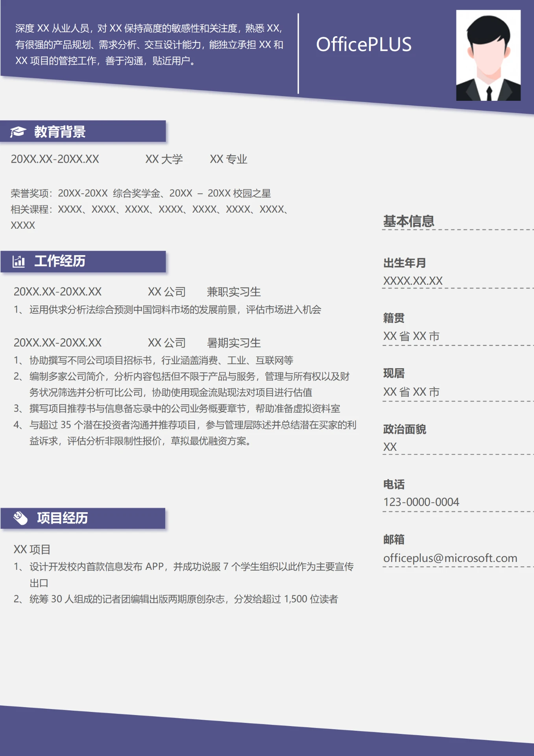Click the OfficePLUS name title
The image size is (534, 756).
coord(364,44)
